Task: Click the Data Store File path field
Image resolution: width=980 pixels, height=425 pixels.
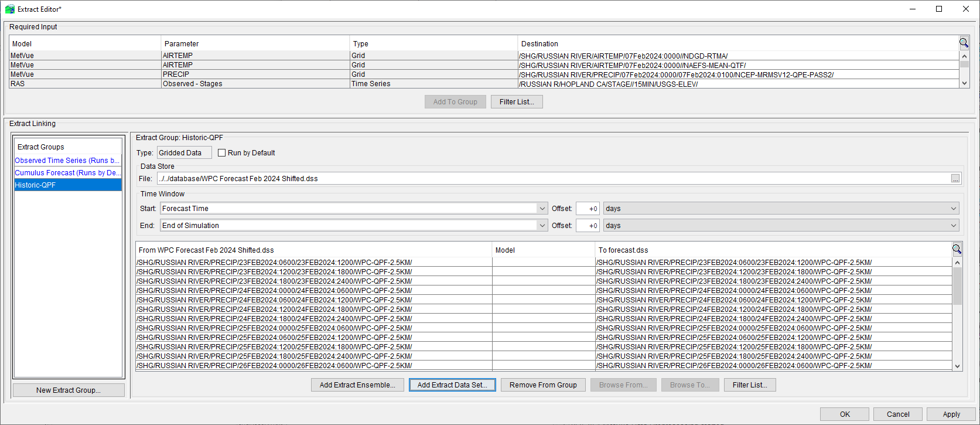Action: pyautogui.click(x=553, y=178)
